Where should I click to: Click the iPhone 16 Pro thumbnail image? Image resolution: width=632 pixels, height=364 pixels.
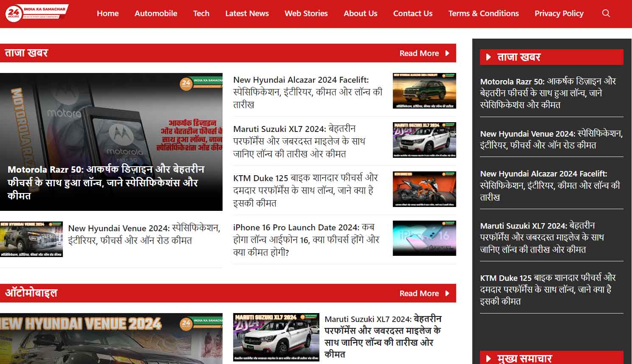424,238
